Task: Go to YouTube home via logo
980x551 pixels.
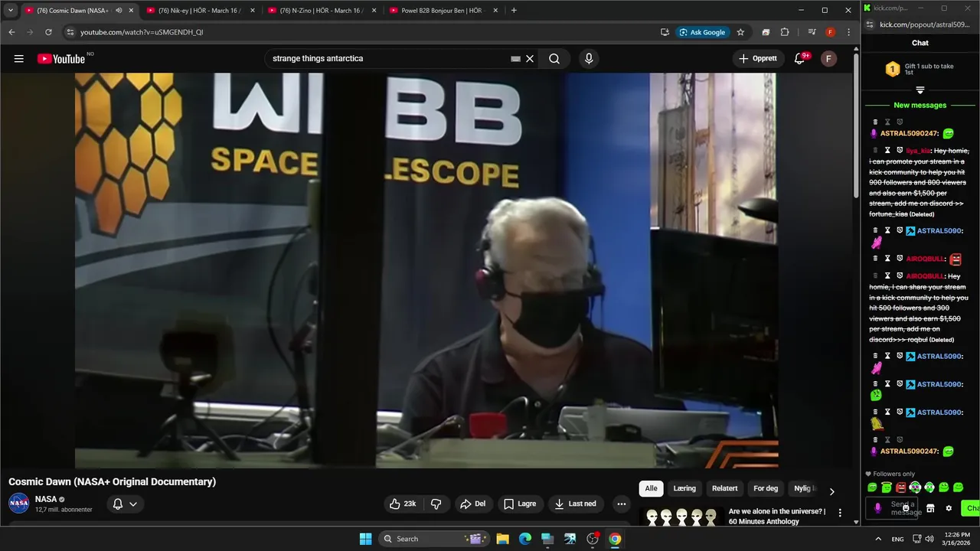Action: 61,59
